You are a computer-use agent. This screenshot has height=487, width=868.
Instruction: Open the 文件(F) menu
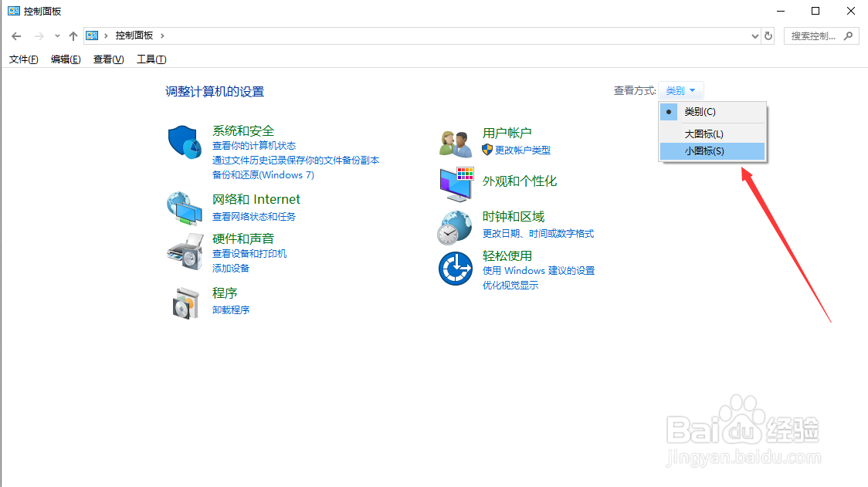(22, 59)
